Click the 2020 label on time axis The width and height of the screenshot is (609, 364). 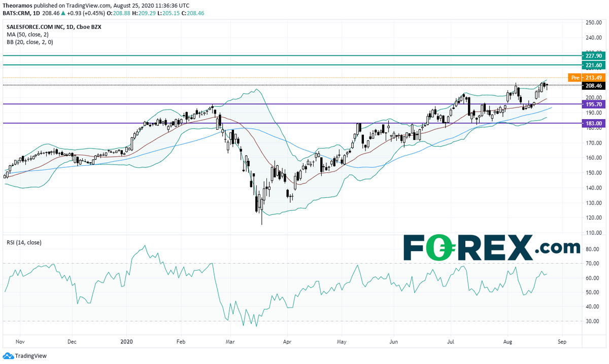coord(127,342)
